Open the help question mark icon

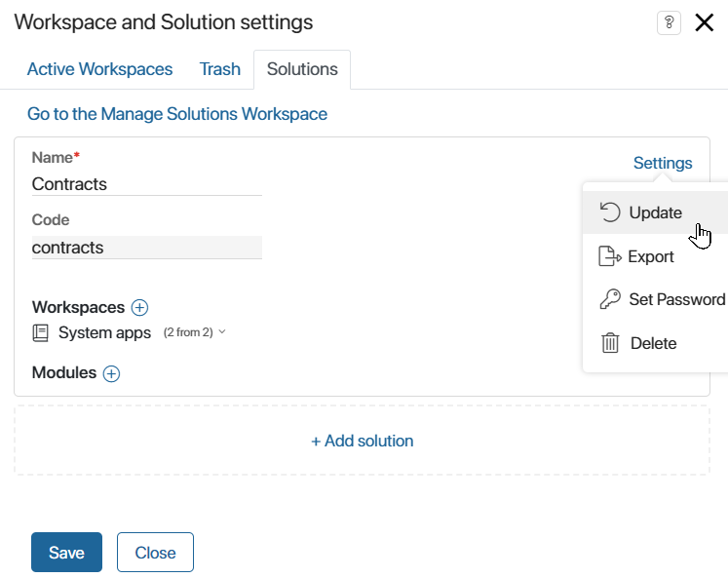[x=669, y=22]
